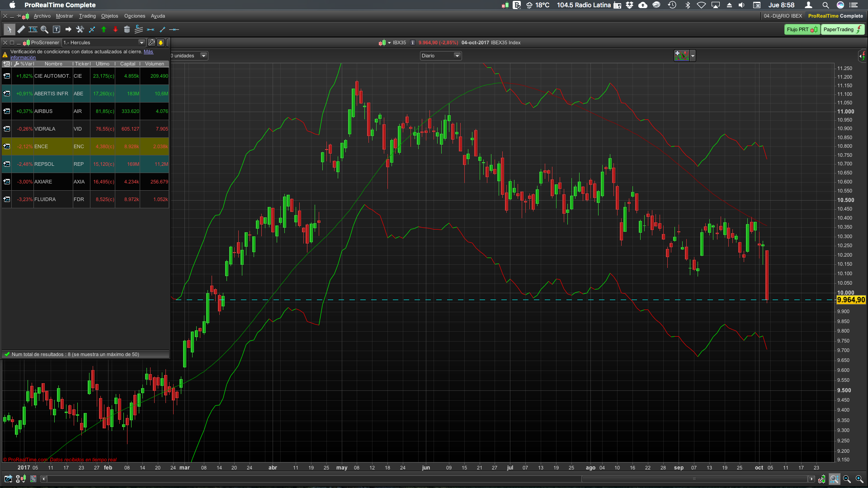The width and height of the screenshot is (868, 488).
Task: Click the trash delete objects icon
Action: point(127,29)
